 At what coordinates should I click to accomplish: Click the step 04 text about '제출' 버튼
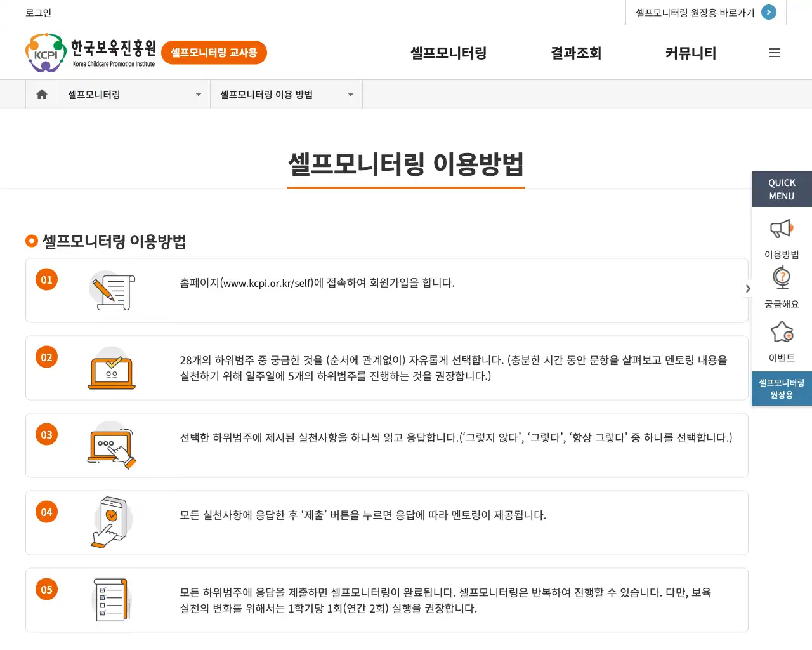pos(363,515)
